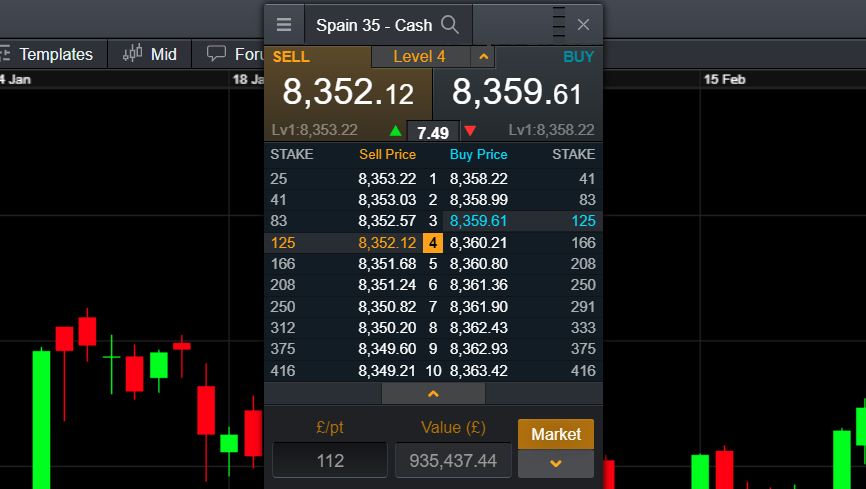The image size is (866, 489).
Task: Select Level 4 price depth label
Action: pyautogui.click(x=419, y=56)
